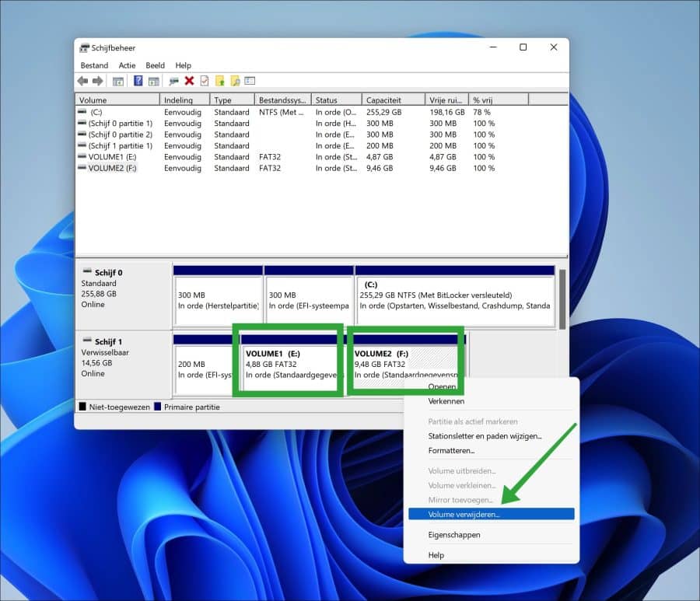Image resolution: width=700 pixels, height=601 pixels.
Task: Click the '78 %' free percentage cell
Action: click(481, 112)
